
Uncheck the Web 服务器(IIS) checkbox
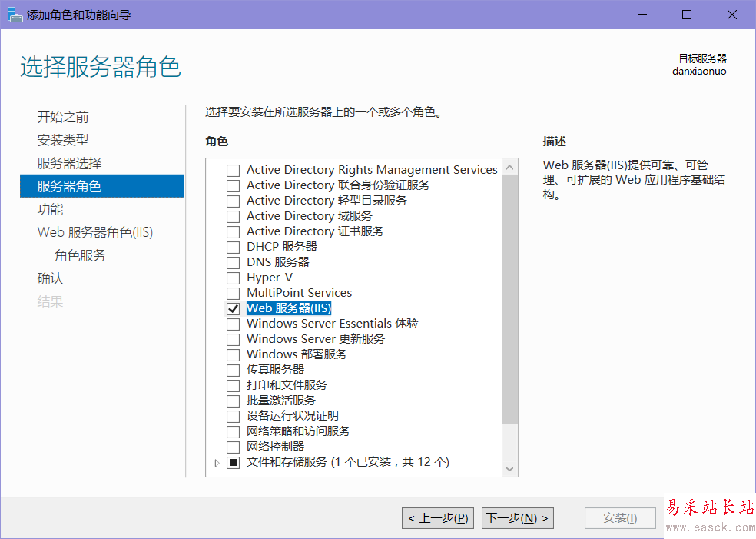coord(233,309)
